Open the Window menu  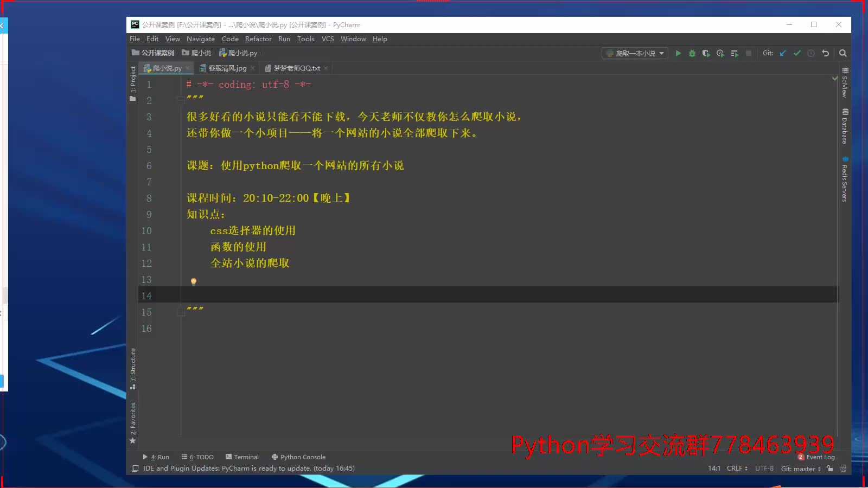click(353, 39)
